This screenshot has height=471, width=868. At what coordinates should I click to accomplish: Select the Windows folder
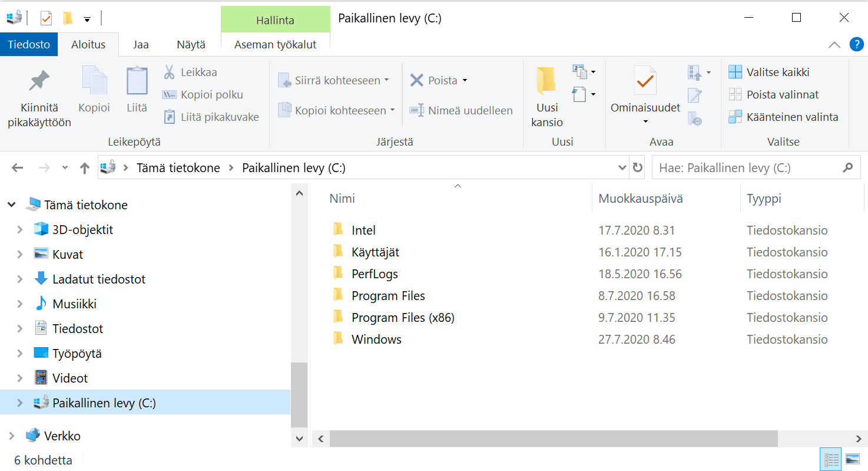pyautogui.click(x=376, y=340)
